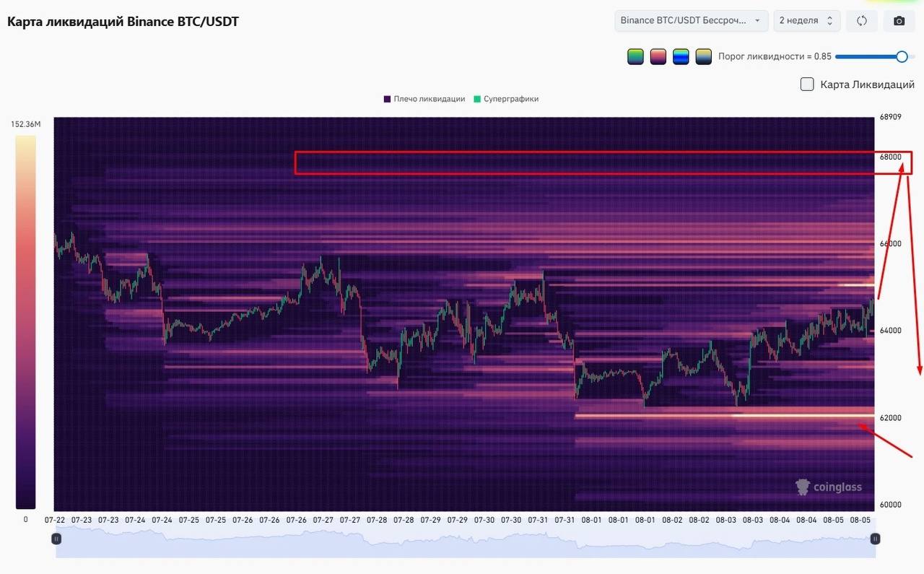This screenshot has width=924, height=574.
Task: Enable the "Карта Ликвидаций" checkbox
Action: pyautogui.click(x=807, y=84)
